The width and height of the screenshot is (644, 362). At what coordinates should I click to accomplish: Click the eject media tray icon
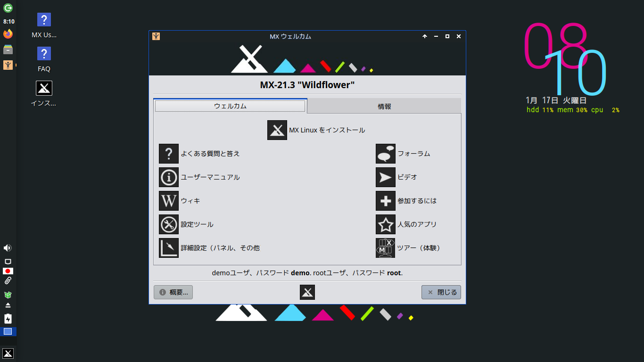click(x=8, y=305)
